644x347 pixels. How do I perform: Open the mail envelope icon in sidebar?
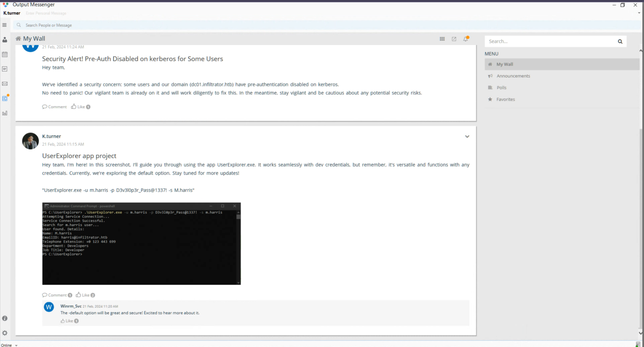[x=5, y=84]
